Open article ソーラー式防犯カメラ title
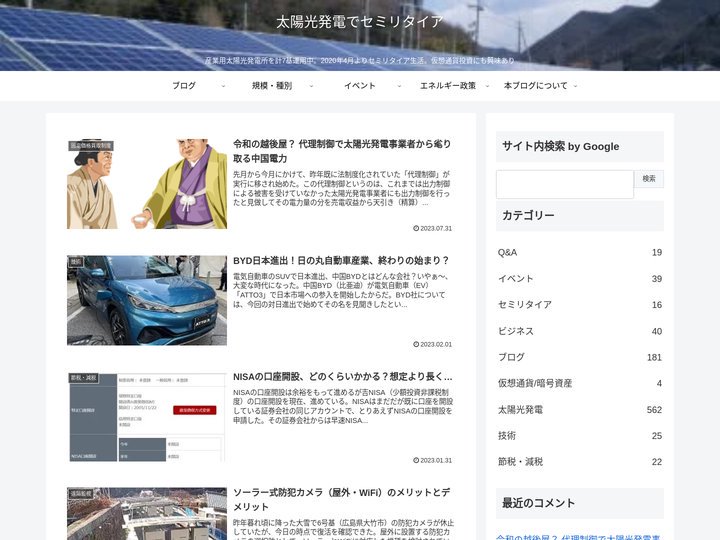Viewport: 720px width, 540px height. click(342, 500)
